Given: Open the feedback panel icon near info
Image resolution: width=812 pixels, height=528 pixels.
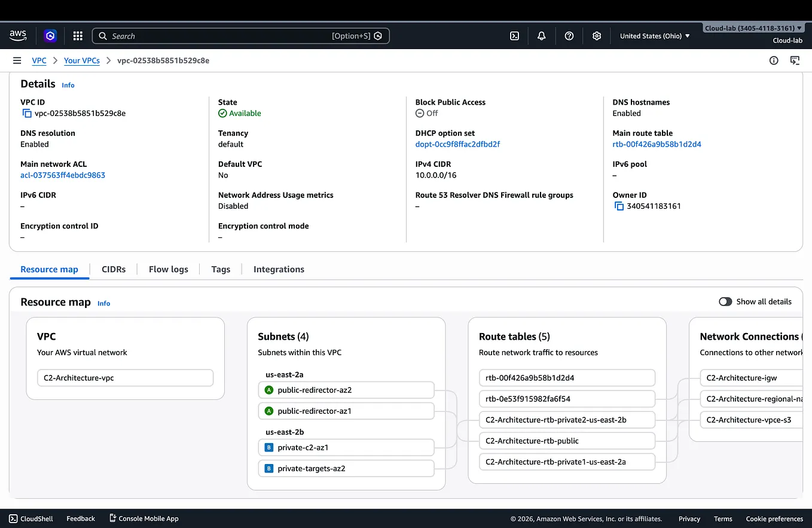Looking at the screenshot, I should tap(795, 60).
